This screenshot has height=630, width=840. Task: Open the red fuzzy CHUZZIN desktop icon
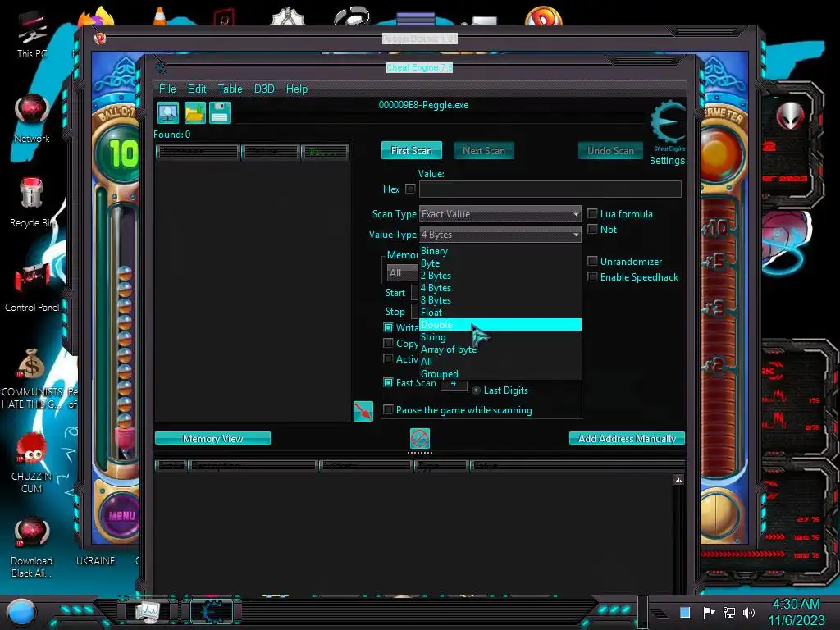tap(32, 463)
